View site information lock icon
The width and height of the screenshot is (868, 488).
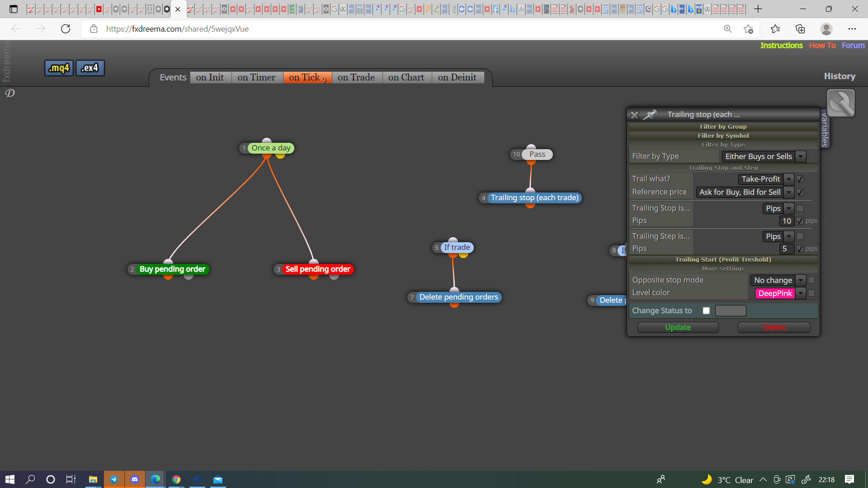[x=94, y=29]
